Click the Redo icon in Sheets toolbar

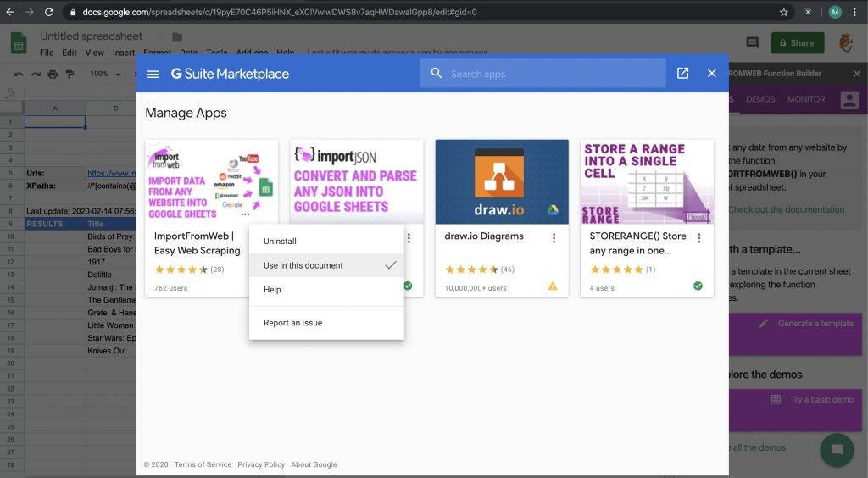(36, 74)
